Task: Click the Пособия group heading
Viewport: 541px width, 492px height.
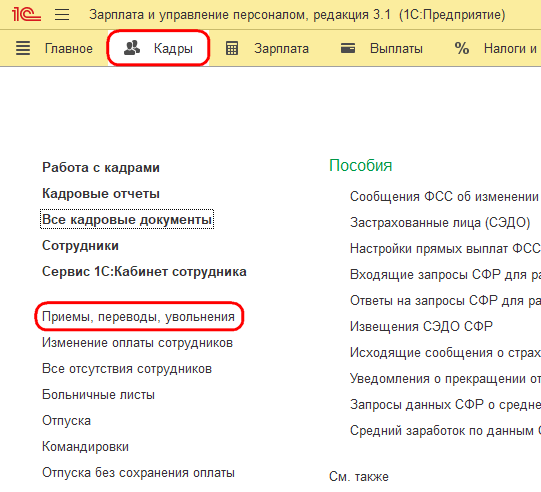Action: (x=361, y=166)
